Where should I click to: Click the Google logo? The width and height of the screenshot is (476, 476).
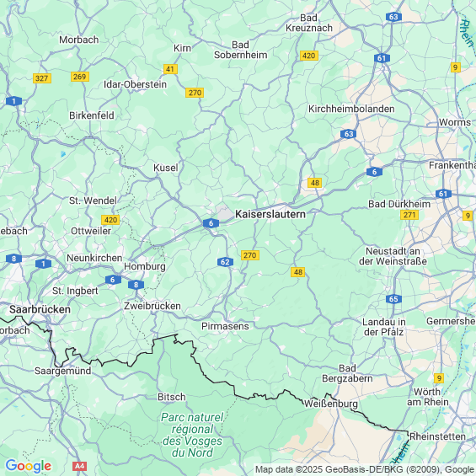pos(29,466)
